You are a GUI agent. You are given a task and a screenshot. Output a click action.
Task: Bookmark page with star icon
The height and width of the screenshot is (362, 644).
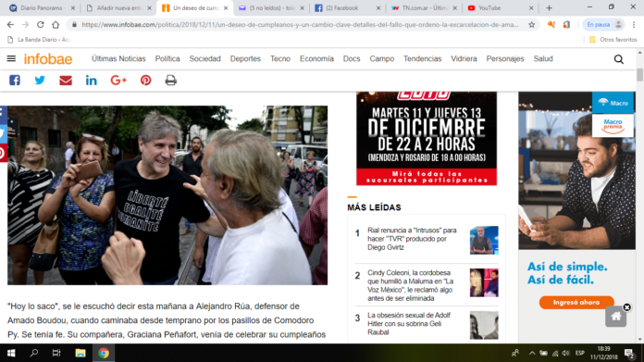pyautogui.click(x=531, y=25)
